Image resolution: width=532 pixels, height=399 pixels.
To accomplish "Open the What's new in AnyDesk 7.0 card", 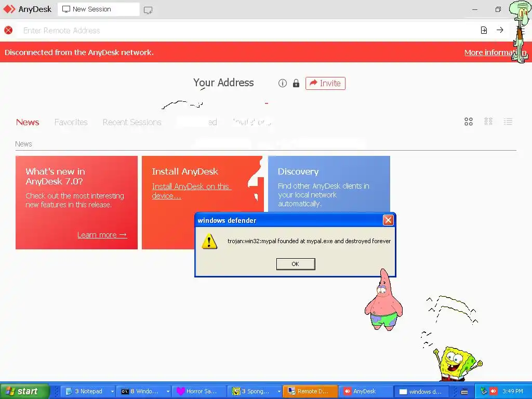I will click(x=77, y=203).
